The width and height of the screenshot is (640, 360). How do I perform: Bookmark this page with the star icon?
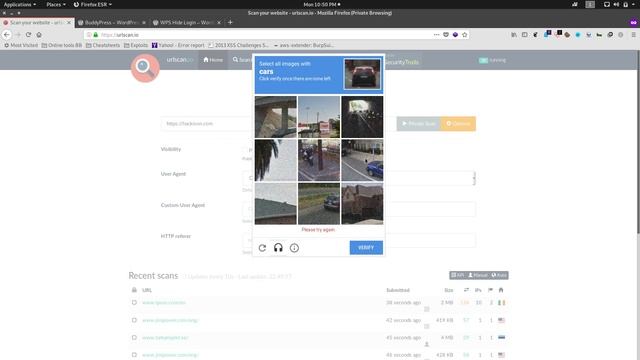[464, 35]
